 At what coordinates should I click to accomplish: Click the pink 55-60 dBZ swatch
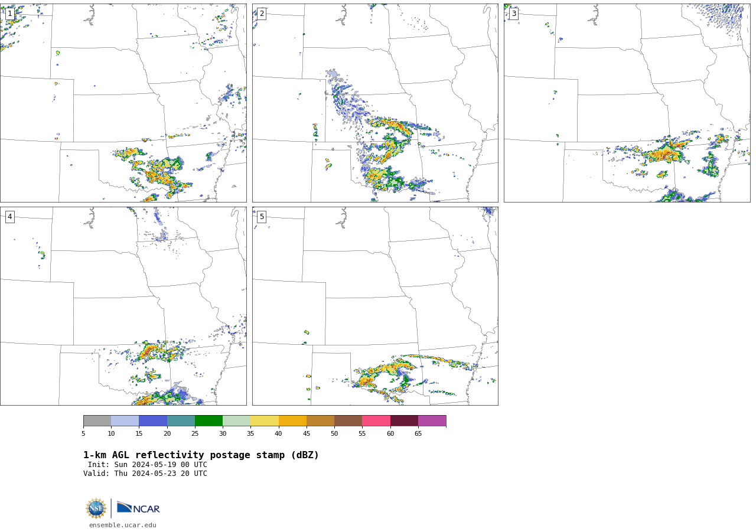[376, 420]
